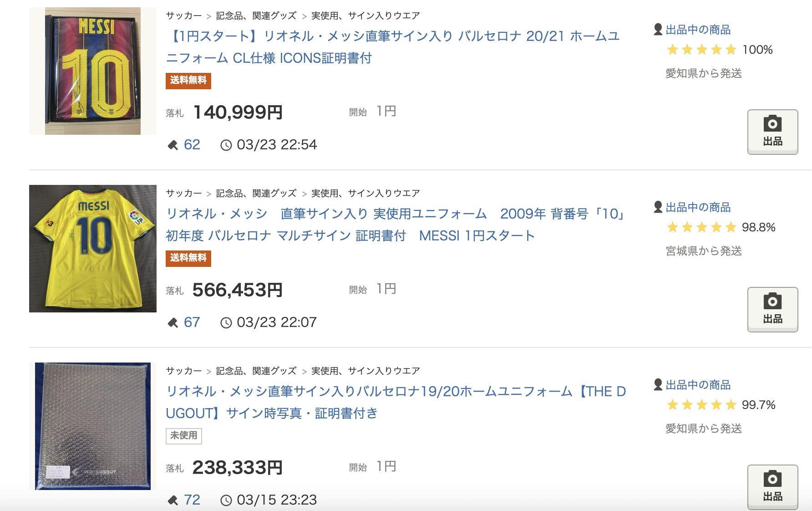Image resolution: width=812 pixels, height=511 pixels.
Task: Select 記念品、関連グッズ breadcrumb in second listing
Action: click(x=256, y=193)
